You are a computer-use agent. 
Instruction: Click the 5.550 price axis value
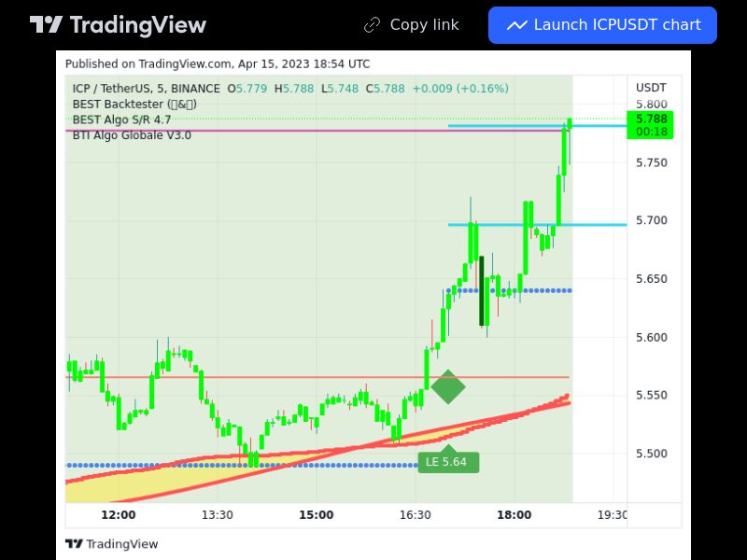pos(651,395)
